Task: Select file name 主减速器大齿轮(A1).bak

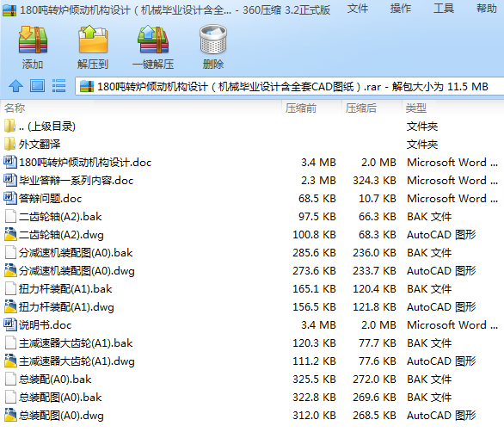Action: click(76, 343)
